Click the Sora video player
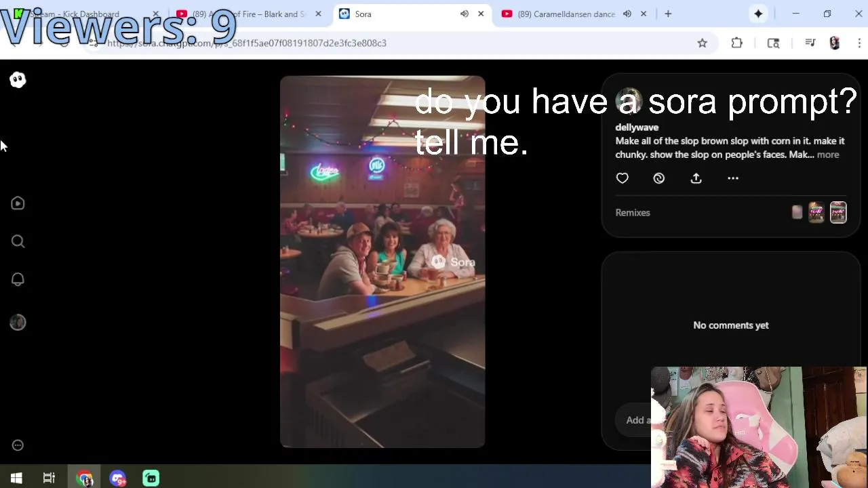This screenshot has height=488, width=868. click(382, 262)
